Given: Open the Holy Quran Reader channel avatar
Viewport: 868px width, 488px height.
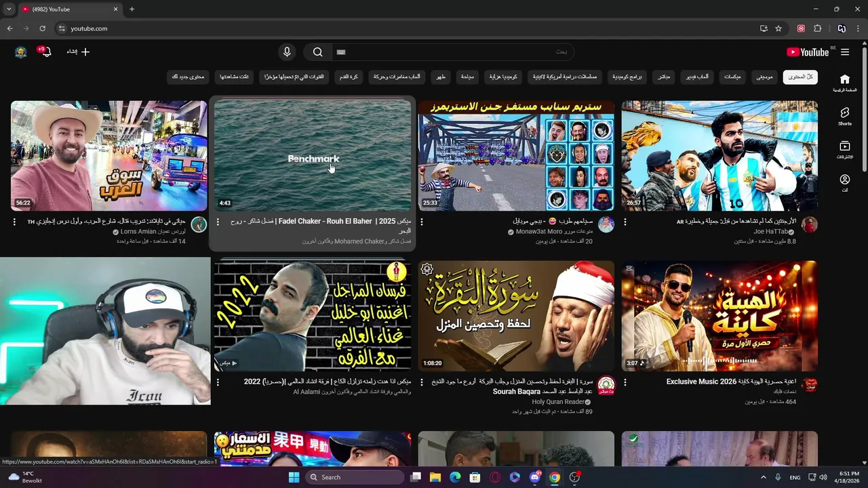Looking at the screenshot, I should [606, 385].
